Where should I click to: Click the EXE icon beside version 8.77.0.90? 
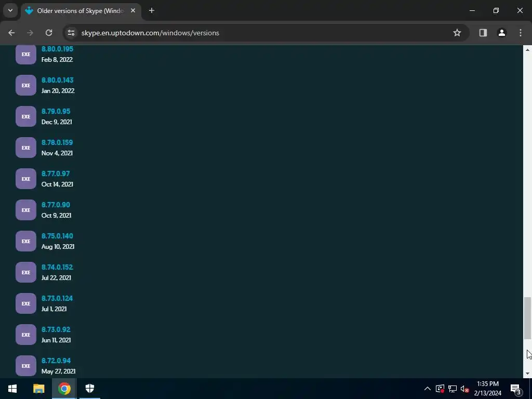click(x=26, y=210)
